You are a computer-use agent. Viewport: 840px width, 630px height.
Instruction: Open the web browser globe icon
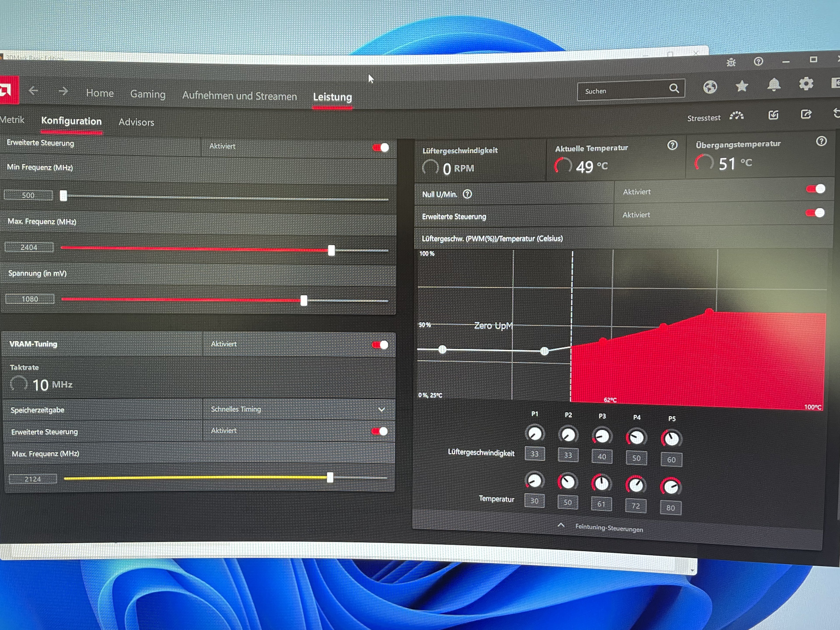(710, 87)
